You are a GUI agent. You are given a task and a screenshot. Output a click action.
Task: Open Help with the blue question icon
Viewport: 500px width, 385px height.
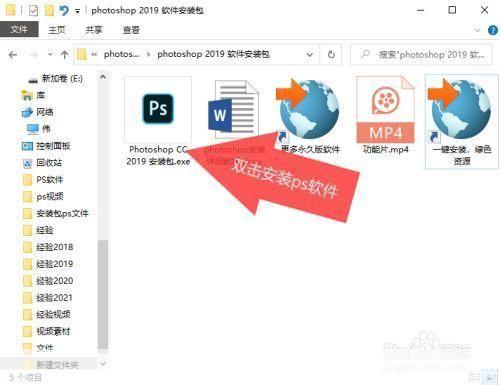click(x=493, y=30)
